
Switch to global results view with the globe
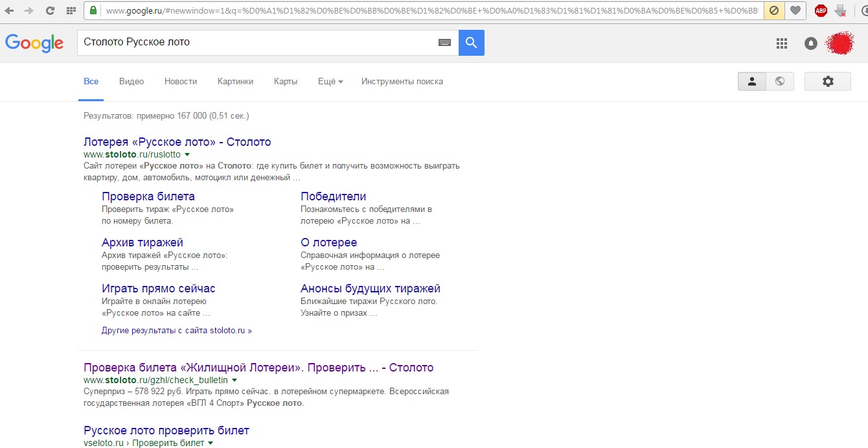tap(780, 81)
